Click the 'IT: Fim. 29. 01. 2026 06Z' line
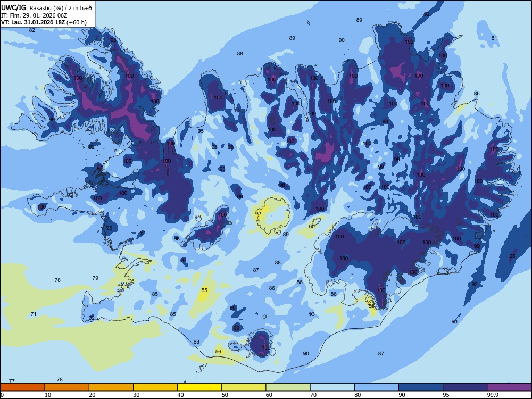The image size is (532, 399). pyautogui.click(x=34, y=15)
